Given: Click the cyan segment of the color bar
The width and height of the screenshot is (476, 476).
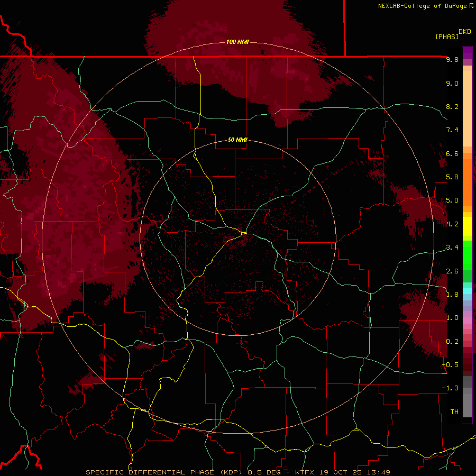Looking at the screenshot, I should click(467, 291).
